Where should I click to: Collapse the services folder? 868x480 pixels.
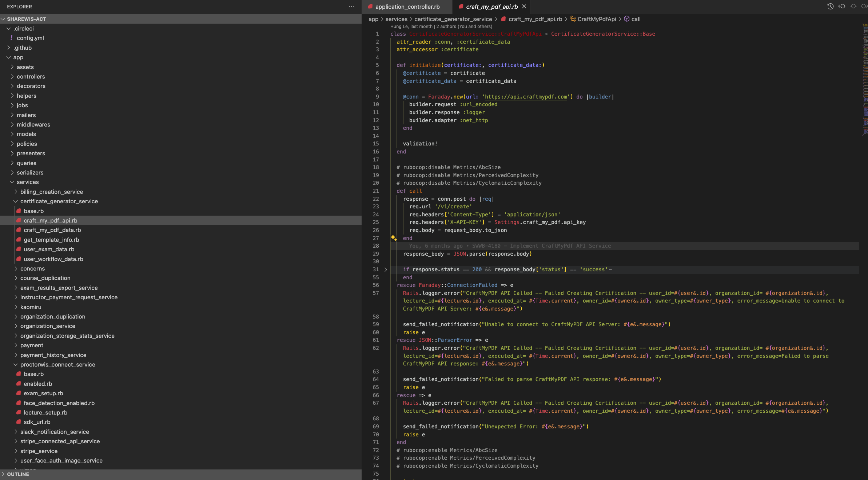[181, 182]
